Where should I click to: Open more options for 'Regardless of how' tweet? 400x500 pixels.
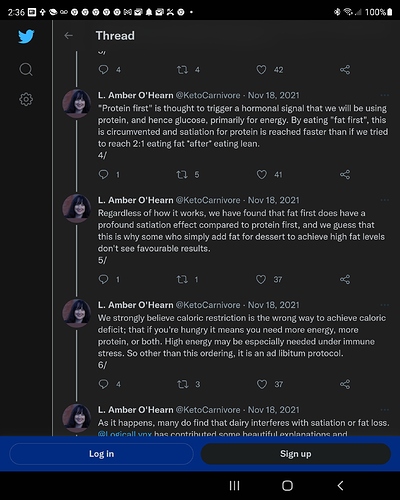(x=384, y=200)
